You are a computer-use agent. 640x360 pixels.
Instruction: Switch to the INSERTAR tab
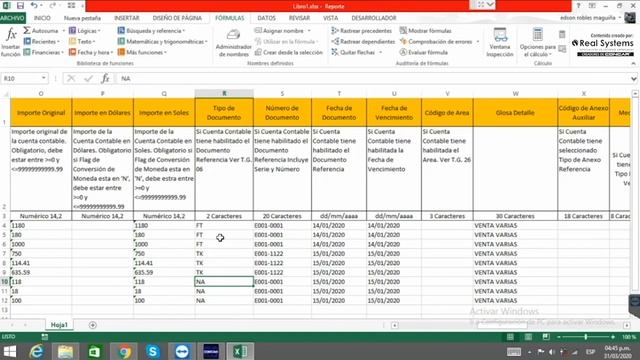pos(127,18)
